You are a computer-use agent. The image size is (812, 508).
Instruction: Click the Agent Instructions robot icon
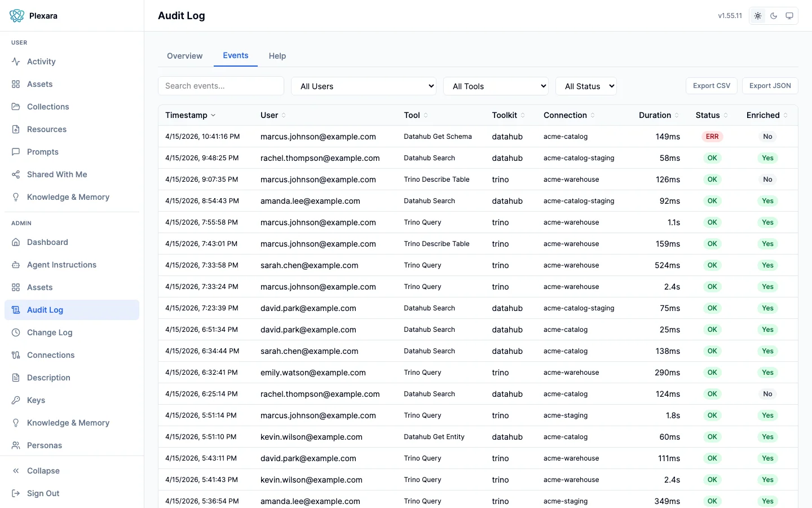(16, 265)
